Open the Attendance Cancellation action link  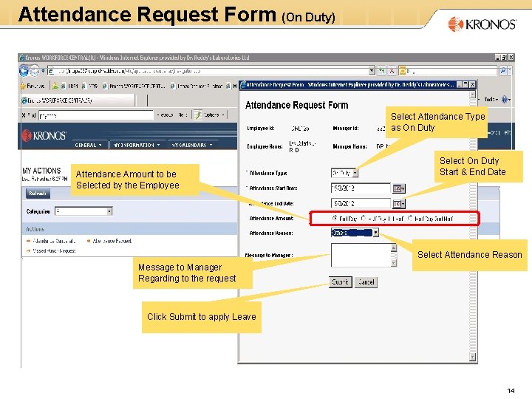point(51,241)
